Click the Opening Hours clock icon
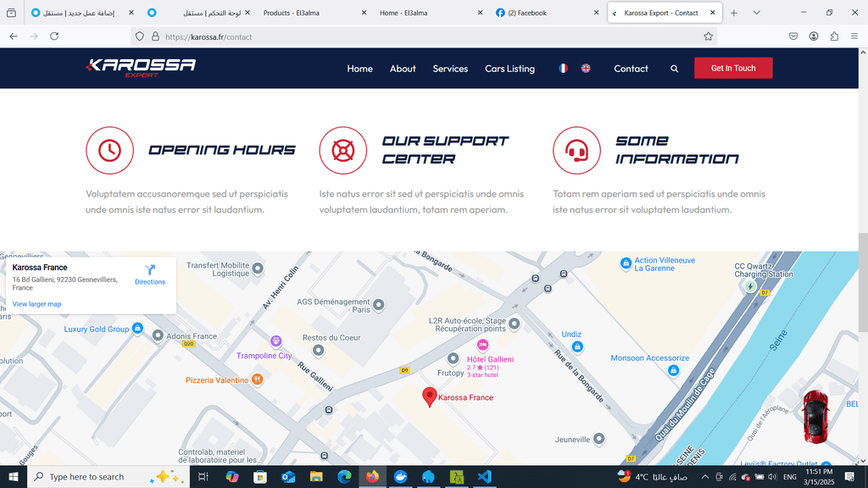 (109, 151)
